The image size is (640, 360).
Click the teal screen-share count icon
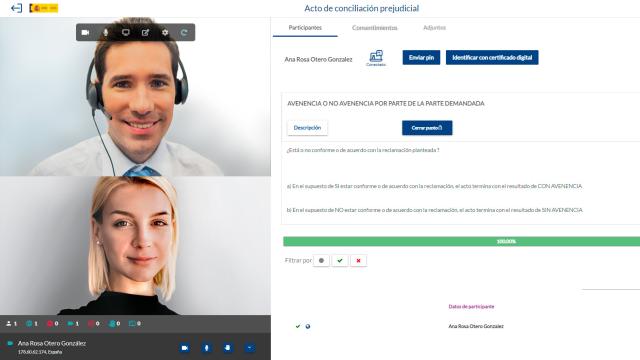tap(132, 324)
